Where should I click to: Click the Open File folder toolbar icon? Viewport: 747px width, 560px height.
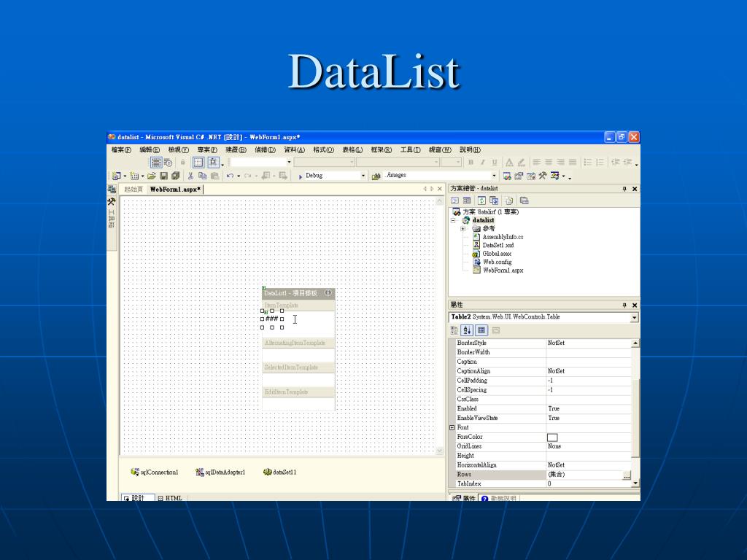pos(152,176)
